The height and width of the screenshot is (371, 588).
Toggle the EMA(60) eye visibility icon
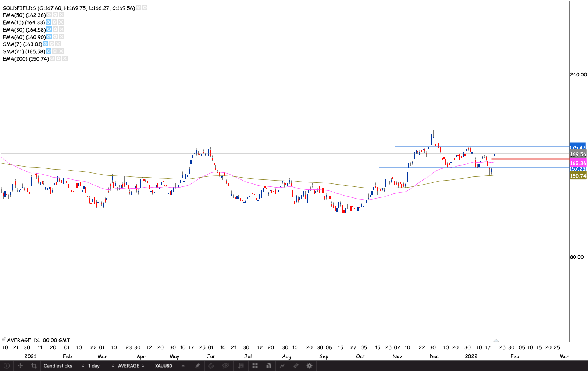[x=49, y=37]
